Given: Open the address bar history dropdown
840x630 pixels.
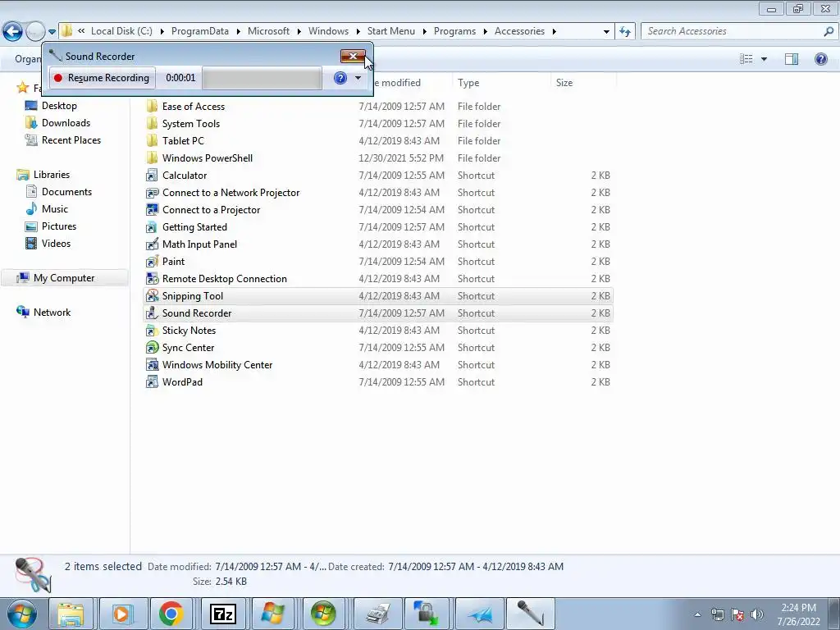Looking at the screenshot, I should click(x=606, y=32).
